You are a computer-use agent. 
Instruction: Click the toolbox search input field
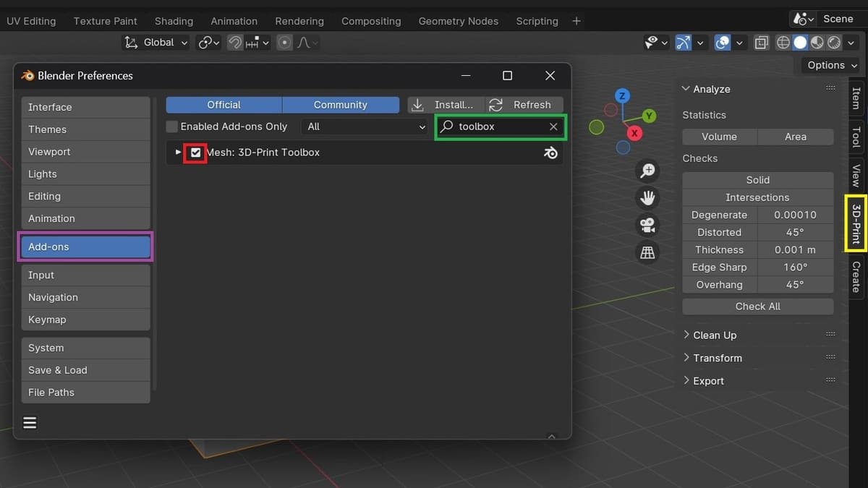[x=501, y=127]
